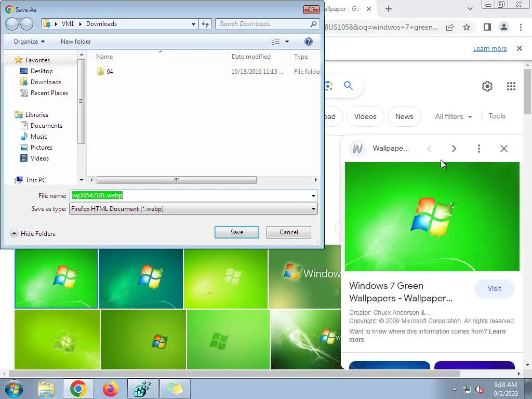Toggle Chrome side panel icon
Viewport: 532px width, 399px height.
pos(487,27)
